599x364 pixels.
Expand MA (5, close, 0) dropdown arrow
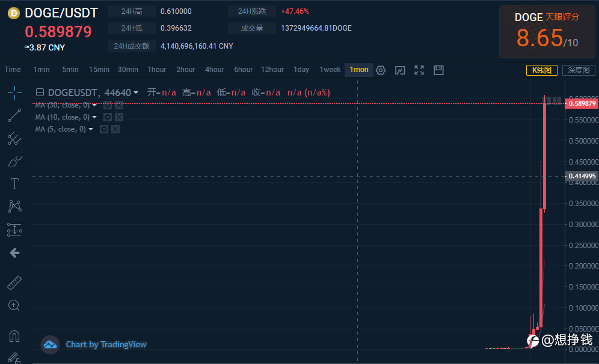91,129
